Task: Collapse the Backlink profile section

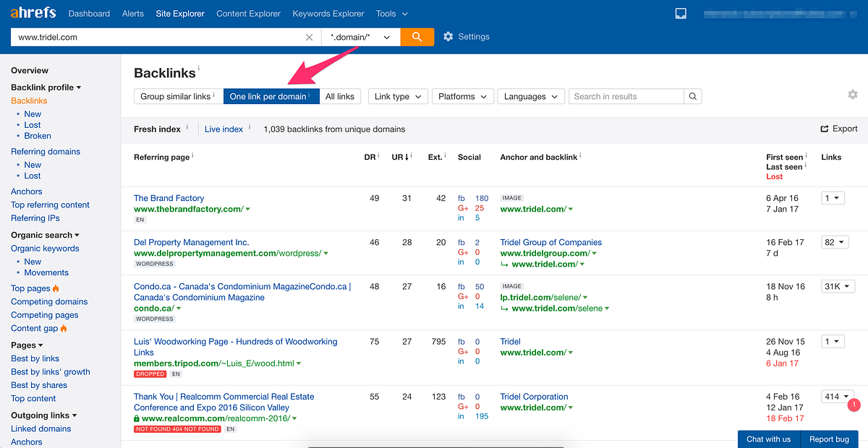Action: coord(46,87)
